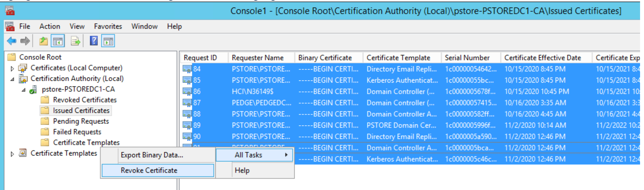
Task: Sort by the Request ID column header
Action: (200, 58)
